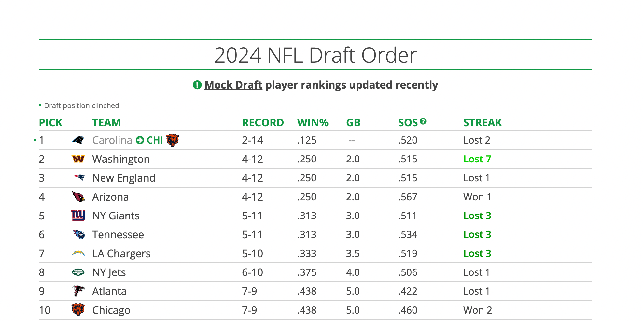Click the Carolina Panthers logo icon
The height and width of the screenshot is (321, 644).
pyautogui.click(x=78, y=140)
